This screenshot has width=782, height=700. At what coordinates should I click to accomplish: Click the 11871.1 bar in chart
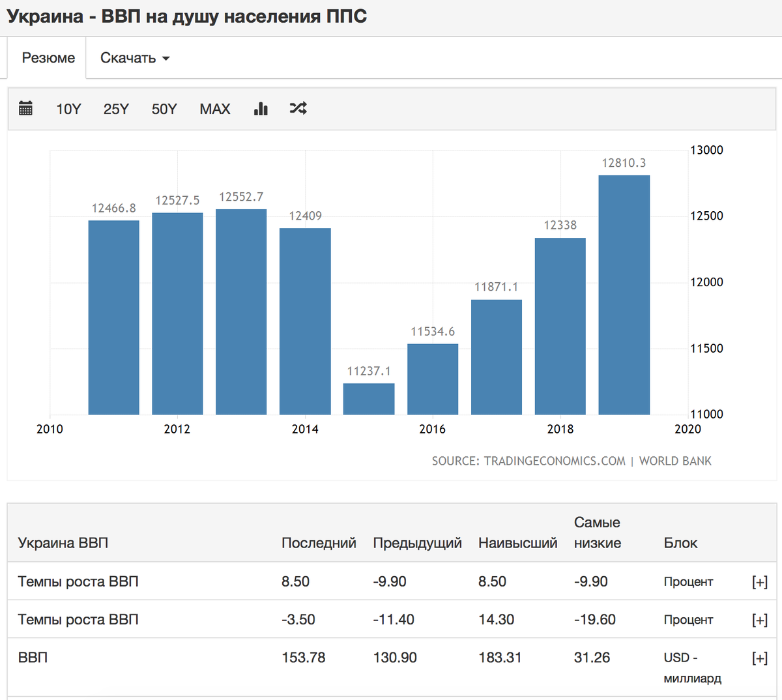[x=497, y=357]
